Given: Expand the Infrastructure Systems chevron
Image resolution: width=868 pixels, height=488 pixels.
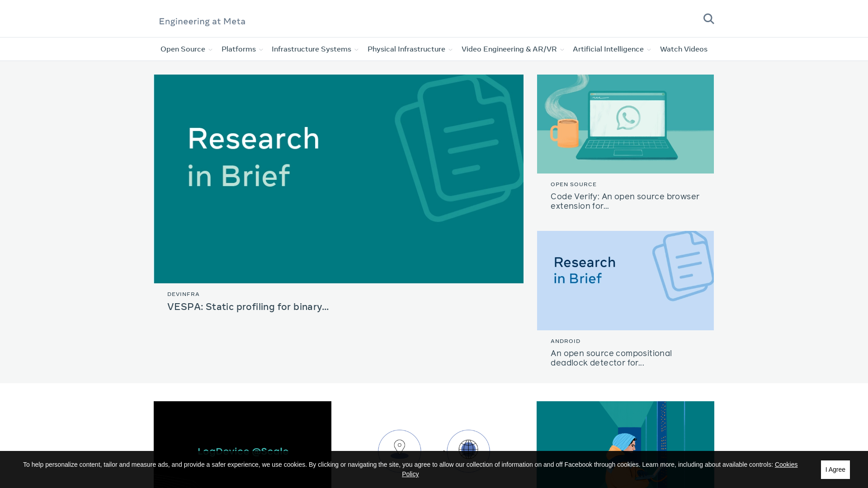Looking at the screenshot, I should [356, 50].
